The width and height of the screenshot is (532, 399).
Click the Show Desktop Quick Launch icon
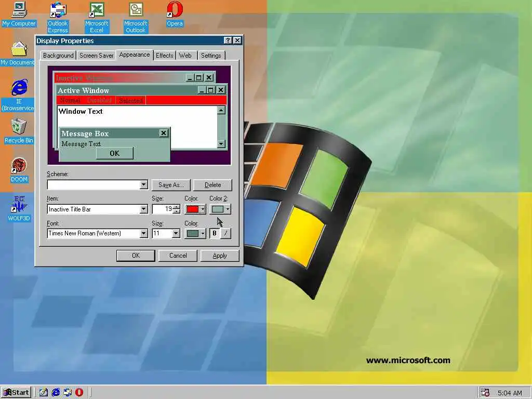click(x=44, y=392)
